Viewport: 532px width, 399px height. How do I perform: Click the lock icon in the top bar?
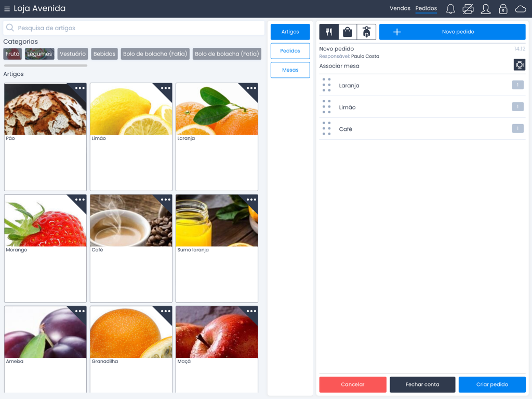[503, 8]
